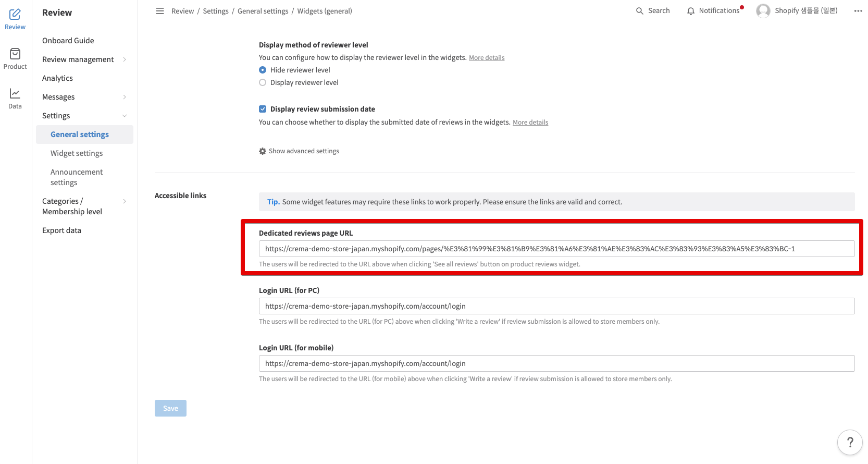The width and height of the screenshot is (868, 464).
Task: Open the Review section icon
Action: coord(15,15)
